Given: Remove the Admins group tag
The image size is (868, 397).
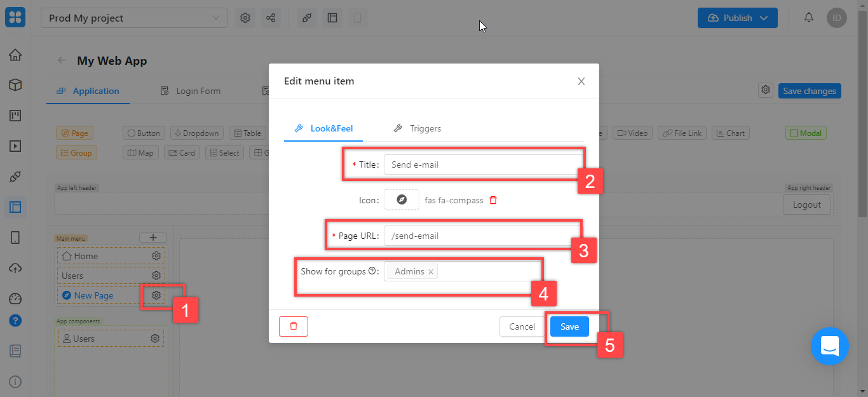Looking at the screenshot, I should click(431, 272).
